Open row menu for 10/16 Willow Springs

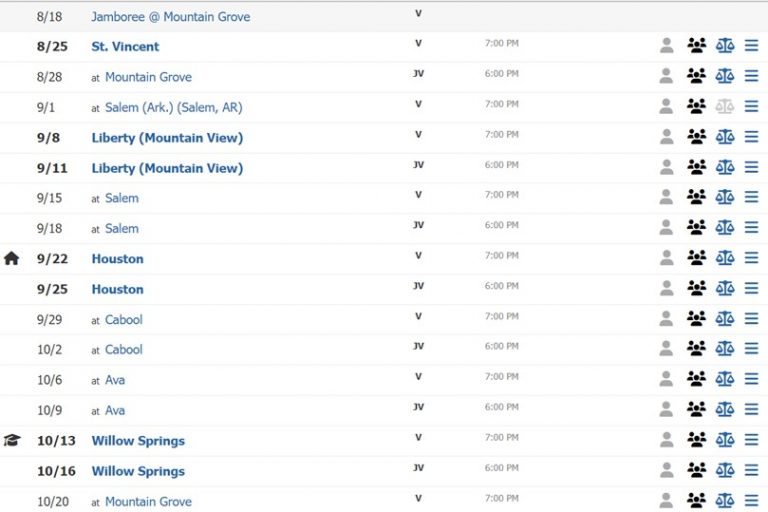click(751, 470)
